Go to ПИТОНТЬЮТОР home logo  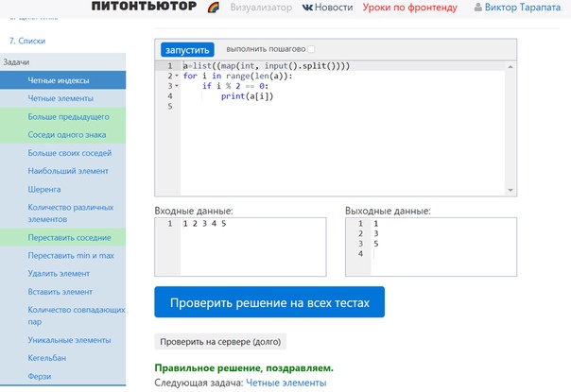pyautogui.click(x=144, y=7)
